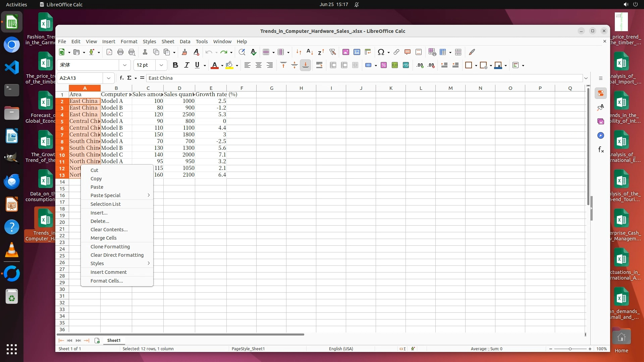644x362 pixels.
Task: Click the Sheet1 tab
Action: (114, 340)
